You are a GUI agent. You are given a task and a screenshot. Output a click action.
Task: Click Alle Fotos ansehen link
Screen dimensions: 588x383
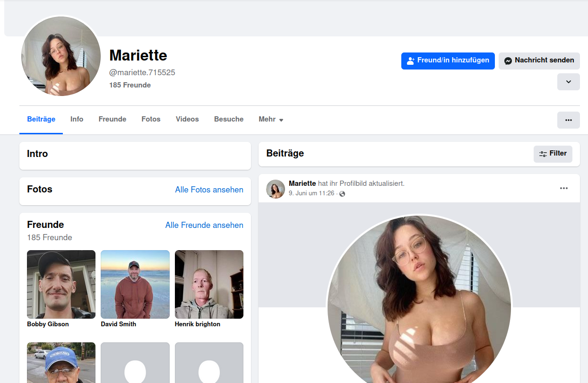[x=209, y=190]
